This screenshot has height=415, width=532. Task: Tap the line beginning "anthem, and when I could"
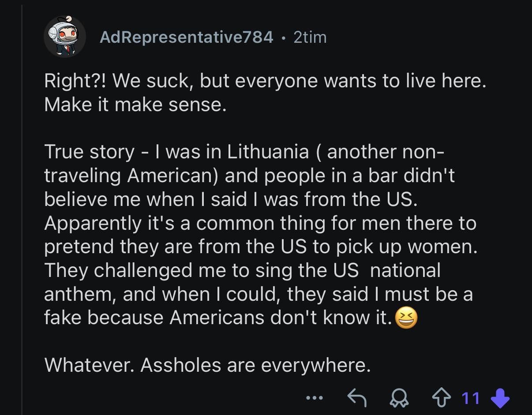coord(258,294)
